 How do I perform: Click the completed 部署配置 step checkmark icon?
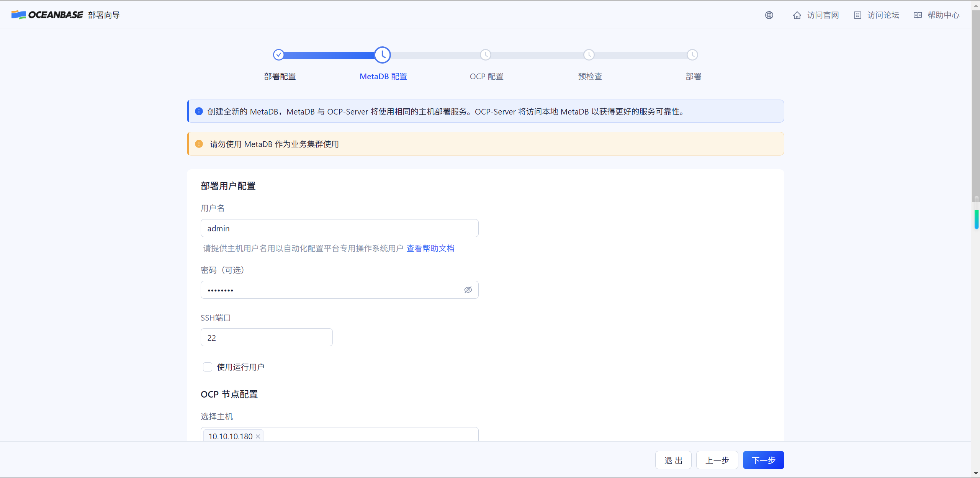(278, 55)
